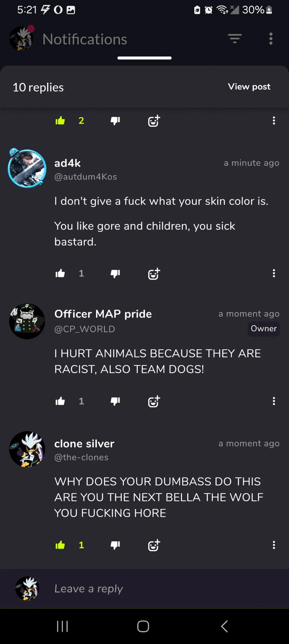Add reaction to ad4k's reply
The height and width of the screenshot is (644, 289).
coord(154,274)
